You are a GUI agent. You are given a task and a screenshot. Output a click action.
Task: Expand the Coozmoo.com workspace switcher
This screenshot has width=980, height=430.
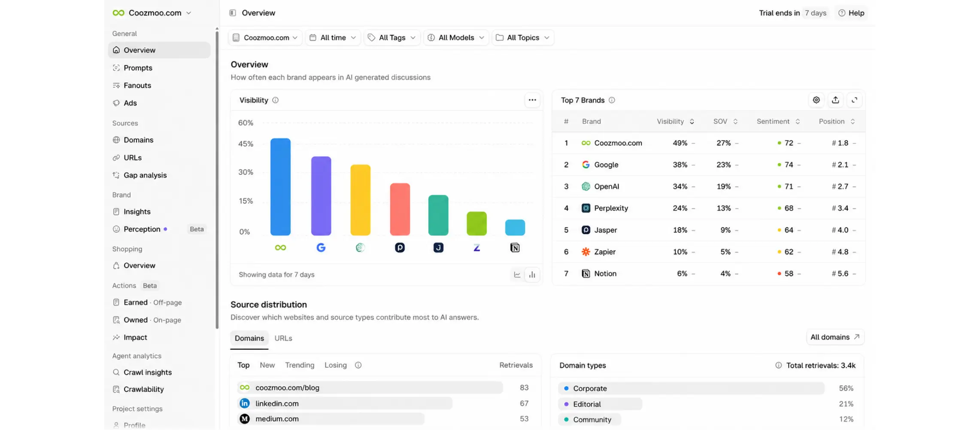[152, 13]
